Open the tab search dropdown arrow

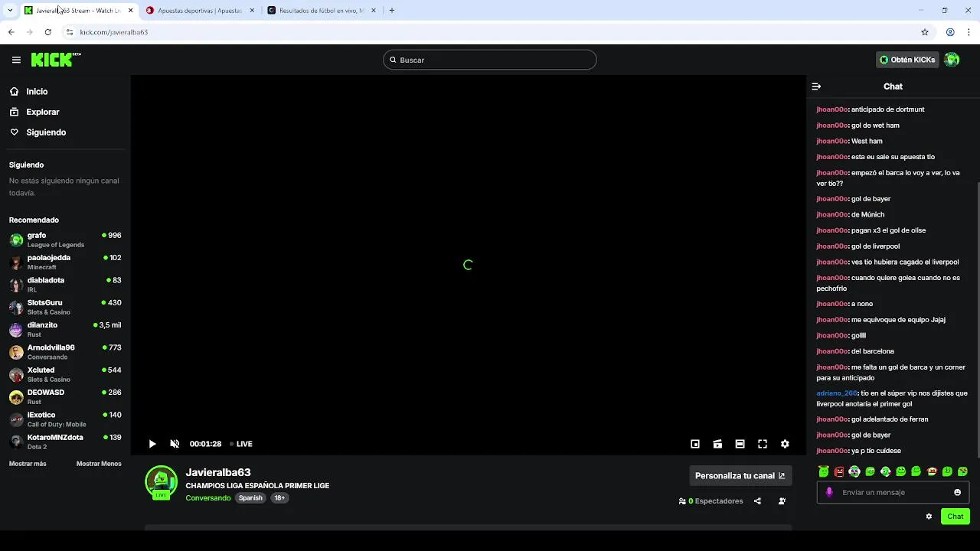click(x=10, y=11)
